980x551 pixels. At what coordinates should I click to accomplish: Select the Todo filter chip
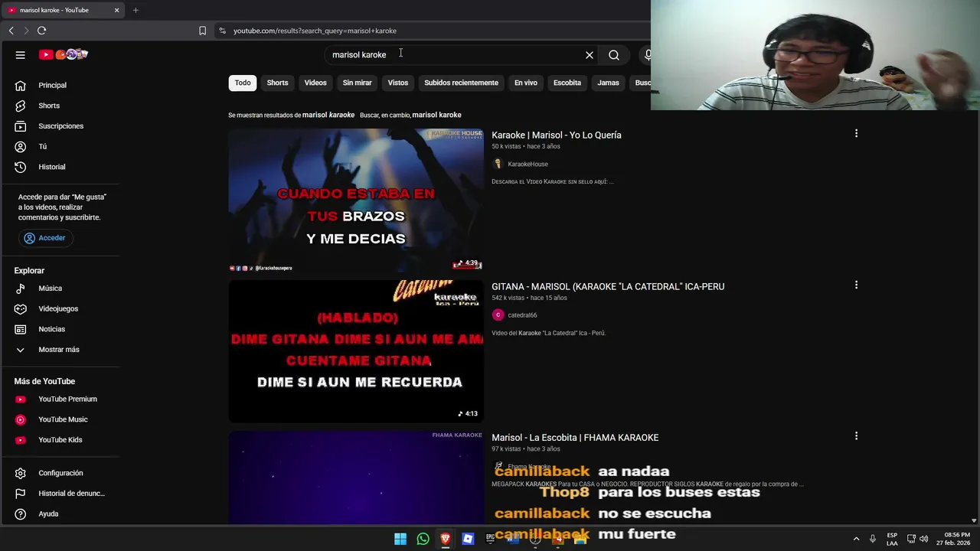click(x=243, y=83)
